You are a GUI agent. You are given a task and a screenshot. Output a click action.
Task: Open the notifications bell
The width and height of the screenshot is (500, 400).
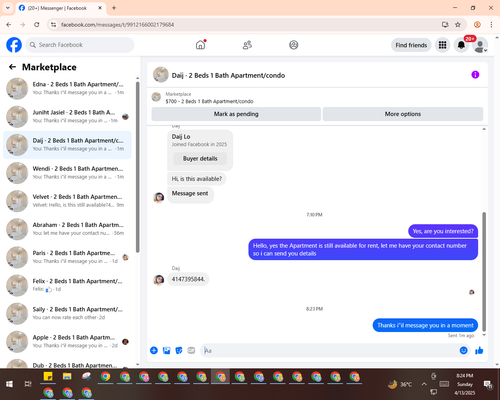(x=461, y=45)
